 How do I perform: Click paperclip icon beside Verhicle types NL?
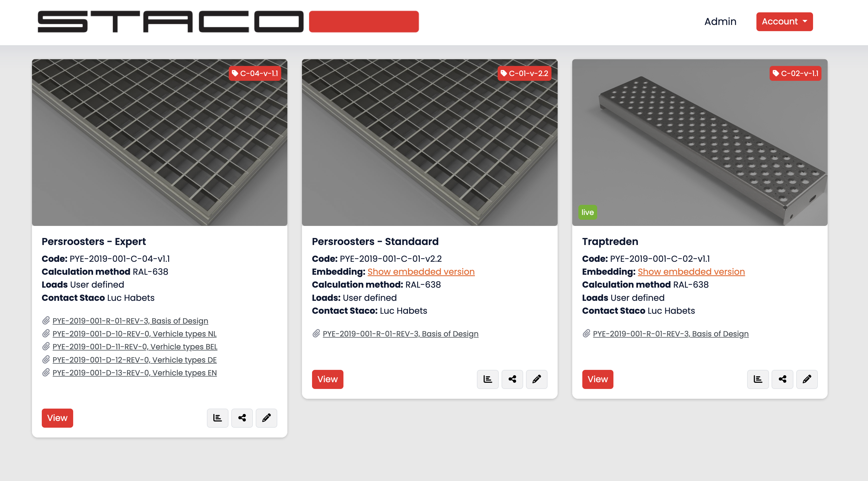click(x=46, y=334)
